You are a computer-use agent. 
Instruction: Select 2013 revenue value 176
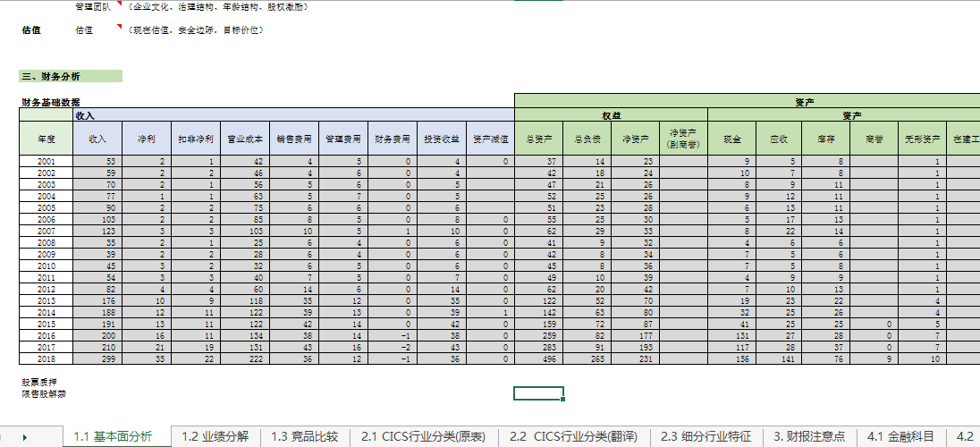click(x=97, y=300)
